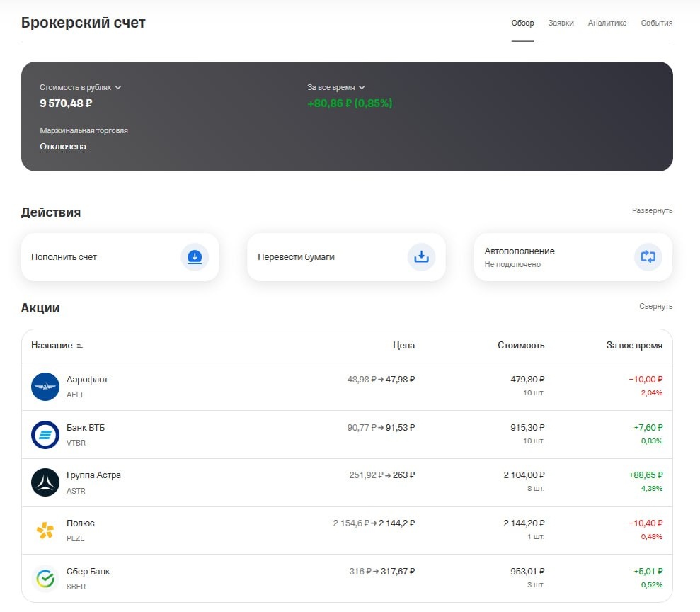
Task: Click the Пополнить счет card
Action: [x=120, y=257]
